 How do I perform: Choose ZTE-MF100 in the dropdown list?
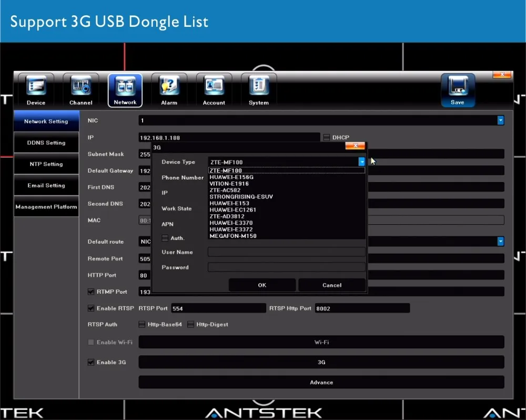[x=287, y=171]
